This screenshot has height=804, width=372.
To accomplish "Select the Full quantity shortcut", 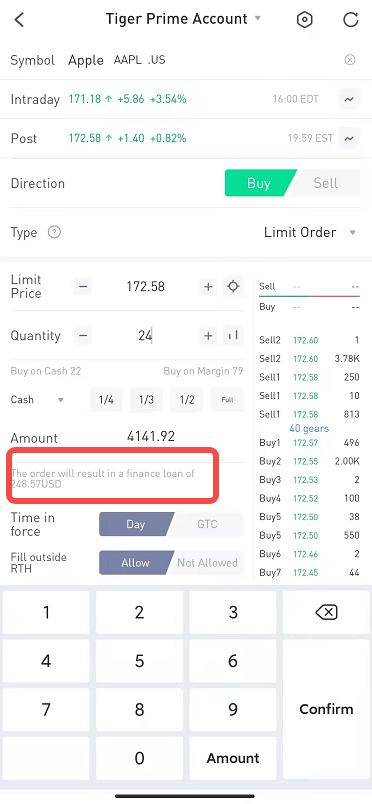I will click(227, 399).
